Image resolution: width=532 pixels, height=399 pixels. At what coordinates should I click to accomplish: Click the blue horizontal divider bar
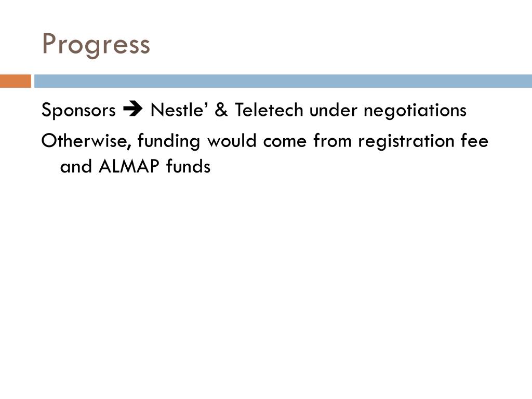click(283, 81)
